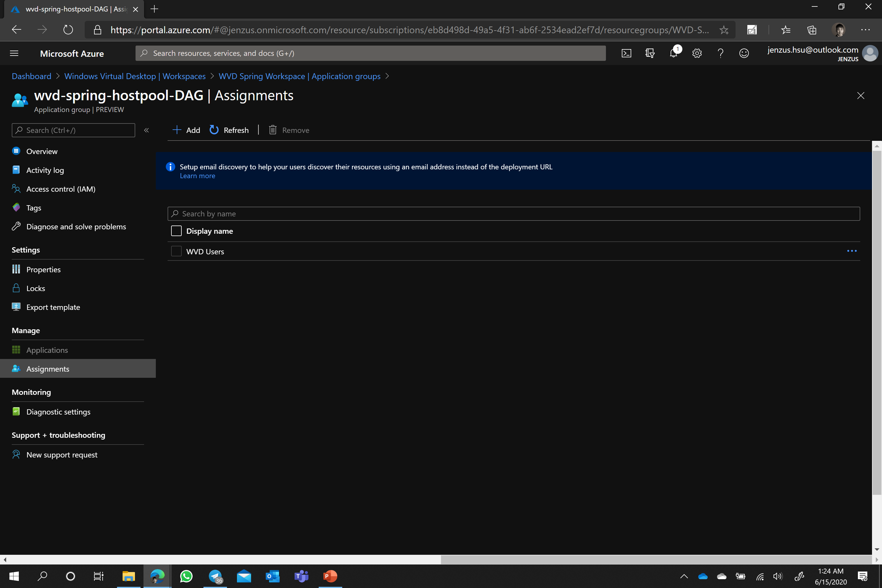882x588 pixels.
Task: Open the notifications bell
Action: click(674, 53)
